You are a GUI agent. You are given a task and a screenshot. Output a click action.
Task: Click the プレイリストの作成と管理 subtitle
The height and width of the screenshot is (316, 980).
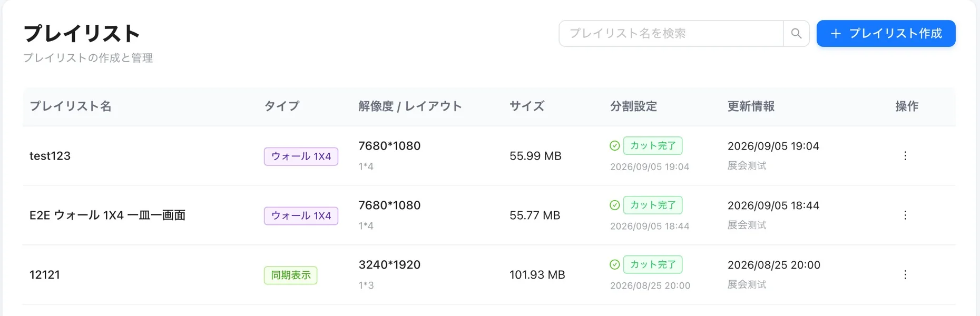tap(88, 58)
